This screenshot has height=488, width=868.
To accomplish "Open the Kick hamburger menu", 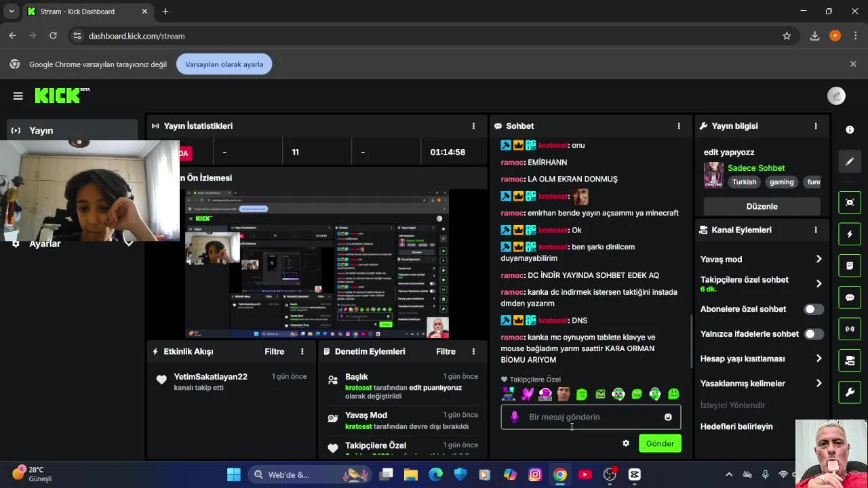I will click(18, 96).
